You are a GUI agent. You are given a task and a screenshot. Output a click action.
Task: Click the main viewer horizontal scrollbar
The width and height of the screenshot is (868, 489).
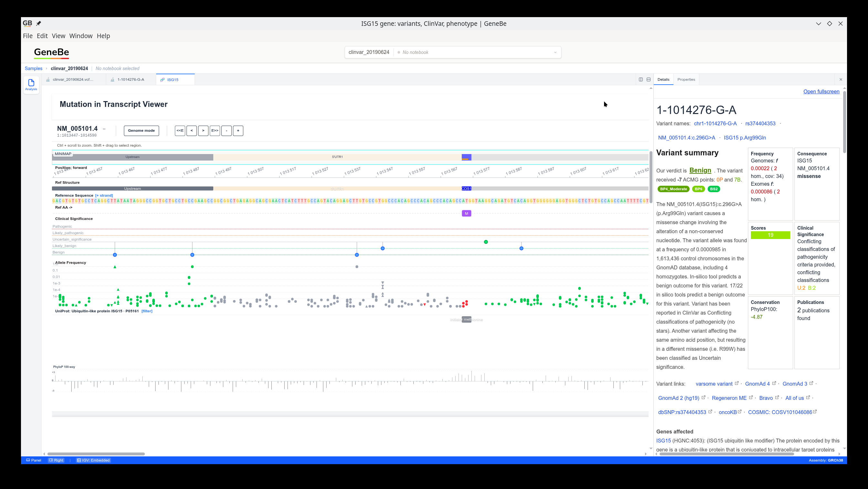(96, 454)
